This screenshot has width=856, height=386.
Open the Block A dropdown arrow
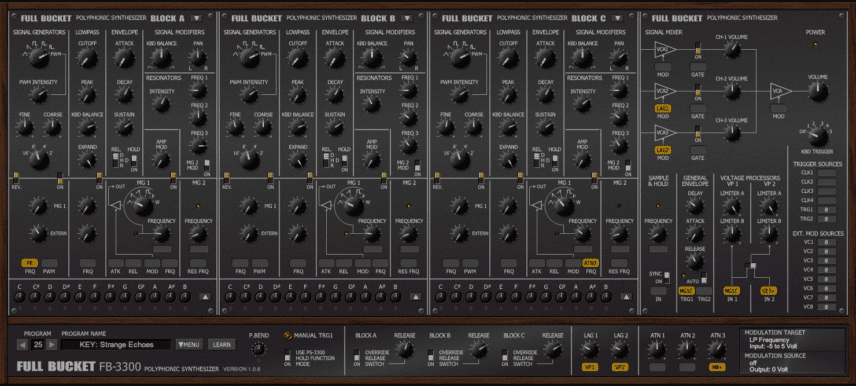(x=197, y=18)
